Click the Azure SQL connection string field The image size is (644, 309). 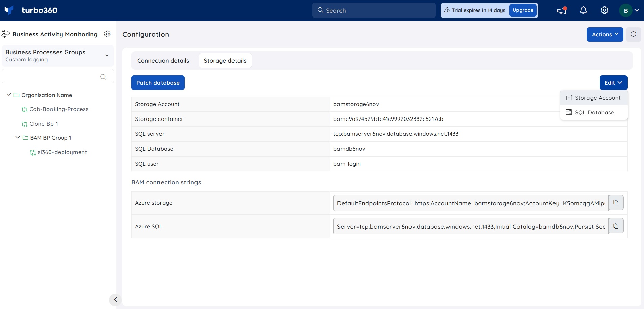(x=471, y=226)
